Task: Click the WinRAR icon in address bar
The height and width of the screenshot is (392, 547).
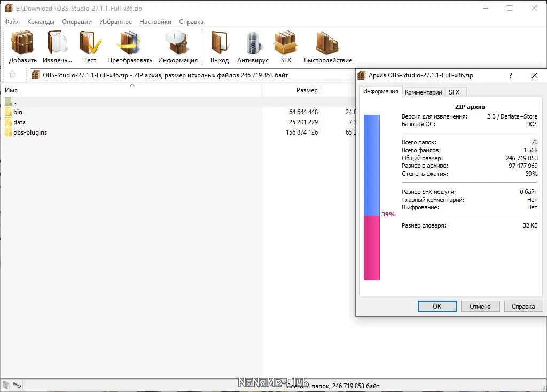Action: click(x=36, y=75)
